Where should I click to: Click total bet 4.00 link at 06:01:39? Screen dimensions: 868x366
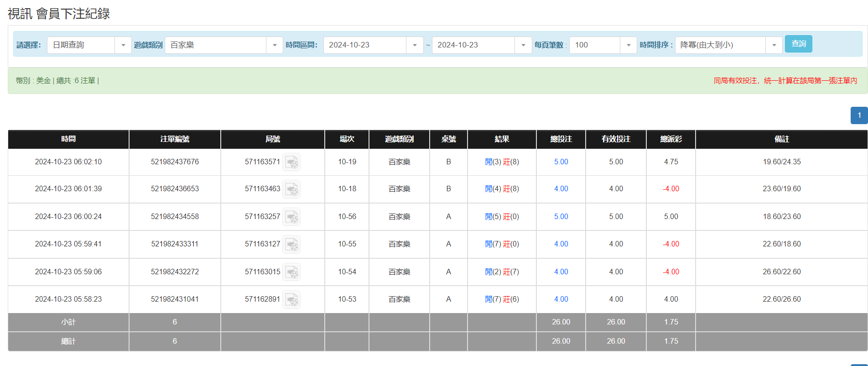coord(561,189)
